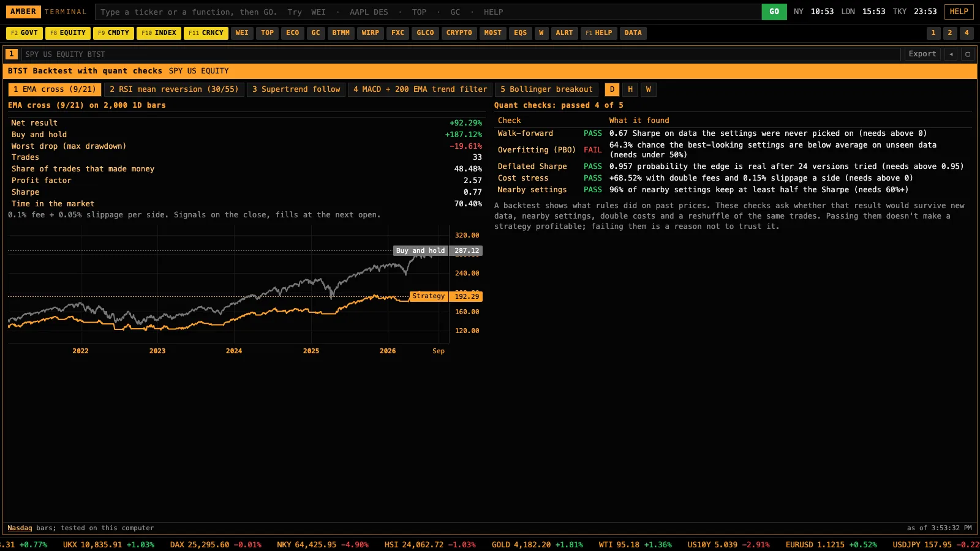Viewport: 980px width, 551px height.
Task: Select the daily D timeframe toggle
Action: click(612, 89)
